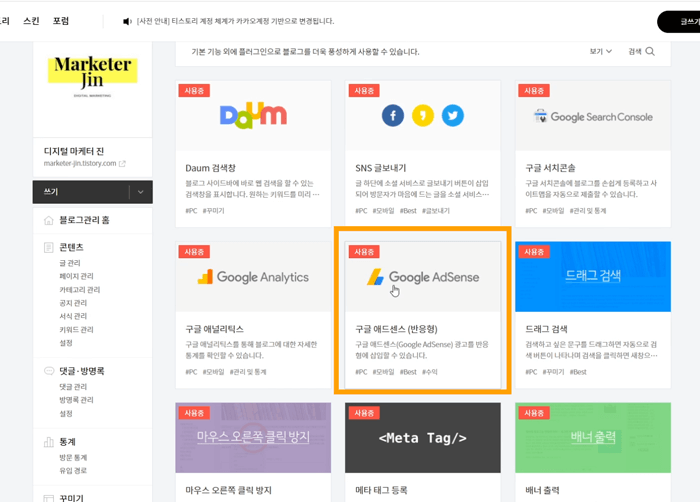The height and width of the screenshot is (502, 700).
Task: Open the 마우스 오른쪽 클릭 방지 banner
Action: point(253,438)
